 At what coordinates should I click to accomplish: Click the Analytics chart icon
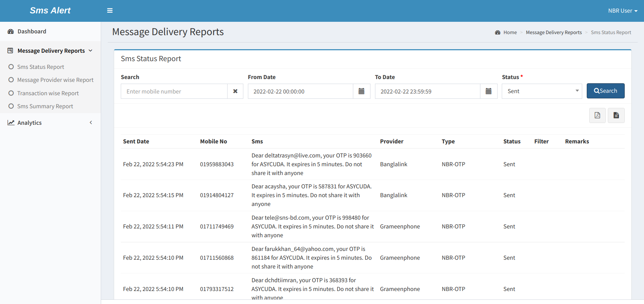pos(11,123)
